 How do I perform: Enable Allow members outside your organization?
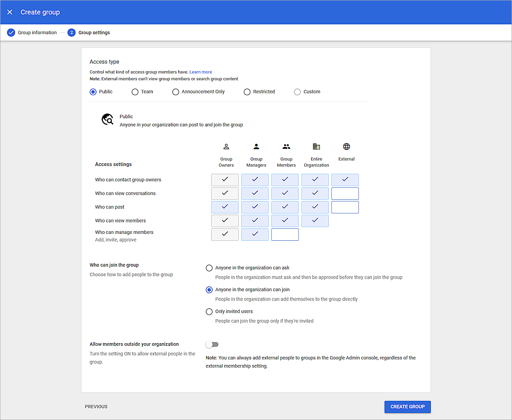click(x=212, y=344)
